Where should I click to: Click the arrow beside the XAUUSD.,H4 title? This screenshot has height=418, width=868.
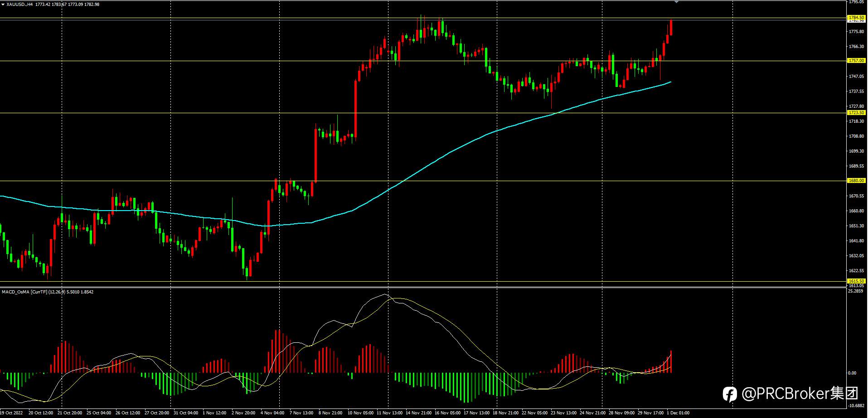pyautogui.click(x=3, y=5)
